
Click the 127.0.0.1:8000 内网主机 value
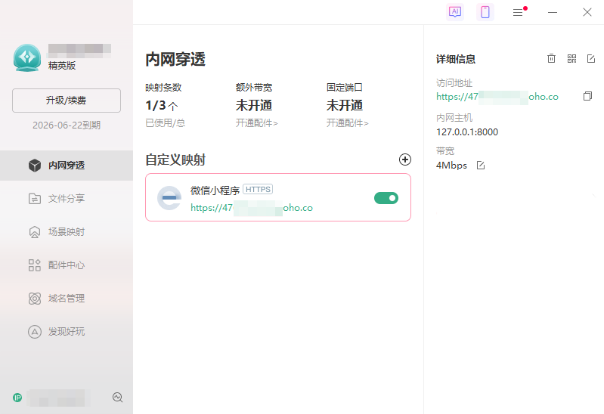point(467,132)
